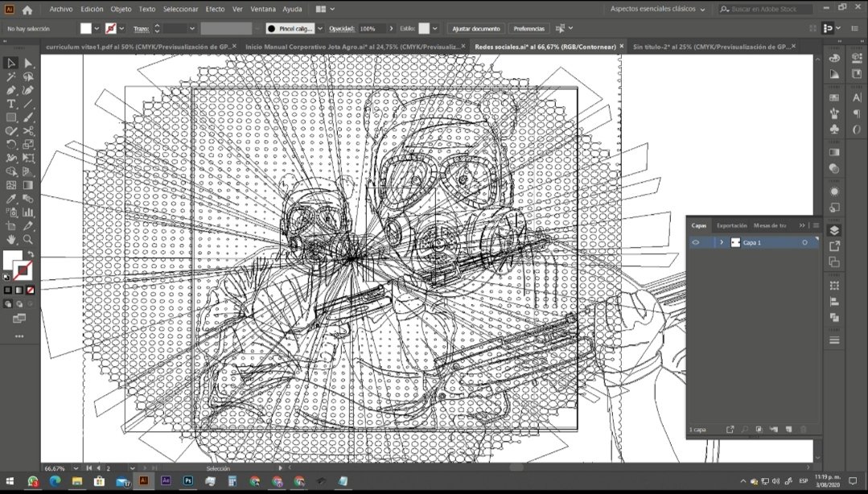Set paint mode to Gradient

point(19,290)
